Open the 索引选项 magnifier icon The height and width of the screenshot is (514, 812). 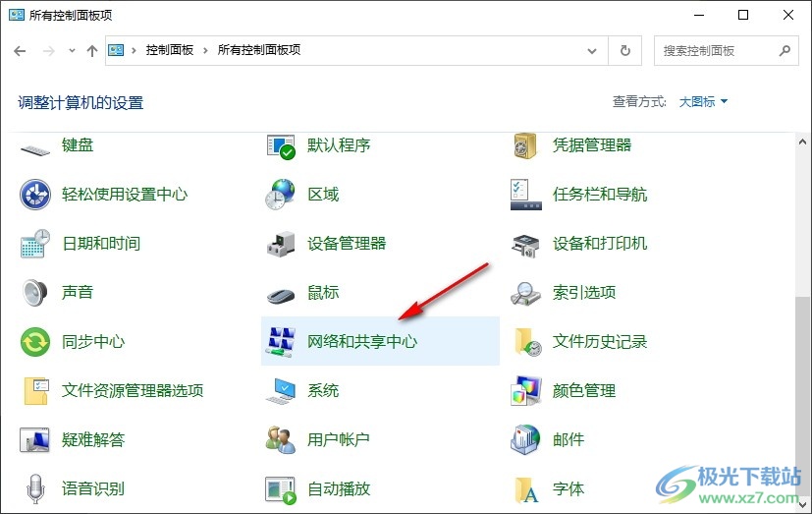click(x=525, y=293)
